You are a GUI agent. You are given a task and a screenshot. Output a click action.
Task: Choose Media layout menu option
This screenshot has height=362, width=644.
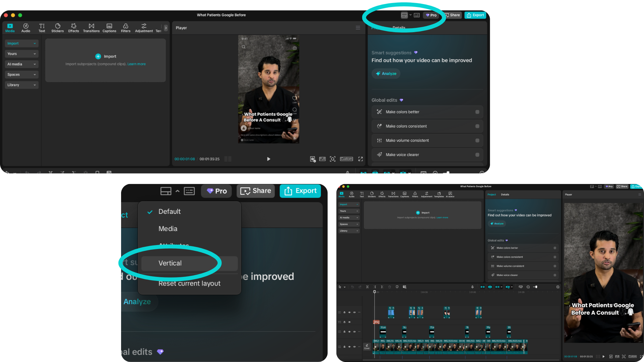168,229
